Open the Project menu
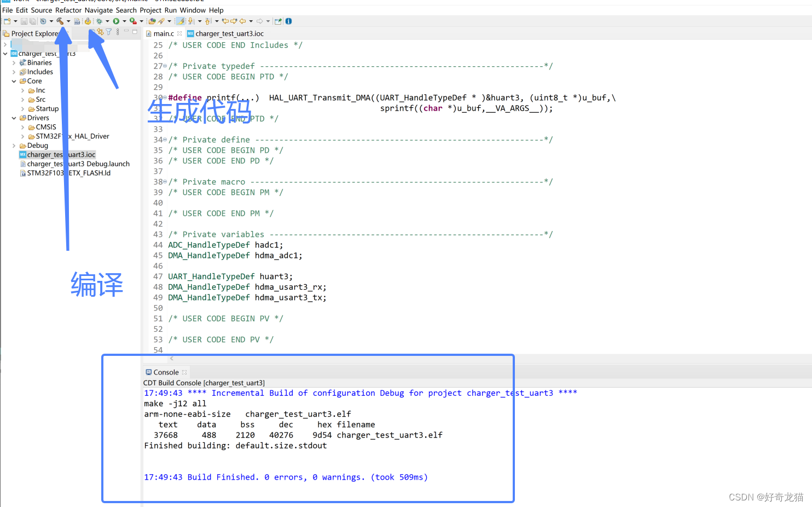This screenshot has width=812, height=507. [x=150, y=10]
